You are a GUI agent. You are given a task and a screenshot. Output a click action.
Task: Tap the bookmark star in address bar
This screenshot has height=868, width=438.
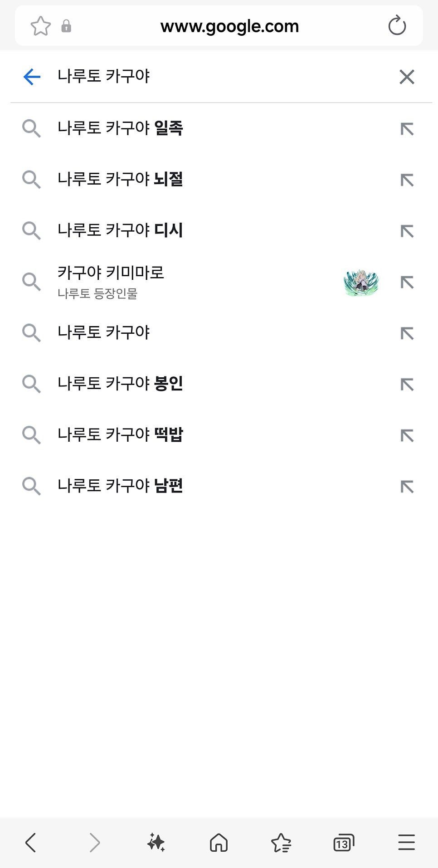pyautogui.click(x=40, y=26)
